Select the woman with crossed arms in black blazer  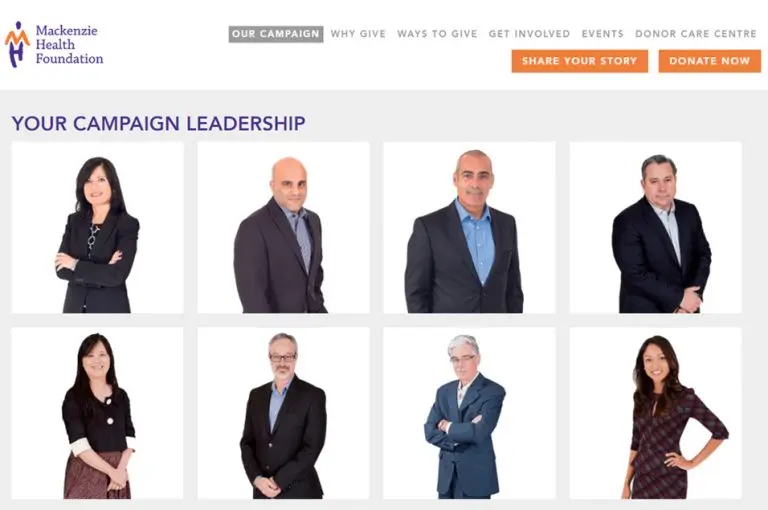(97, 227)
